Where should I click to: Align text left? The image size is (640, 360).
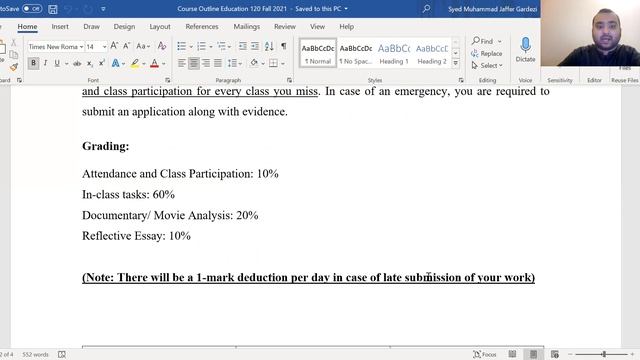[x=182, y=63]
